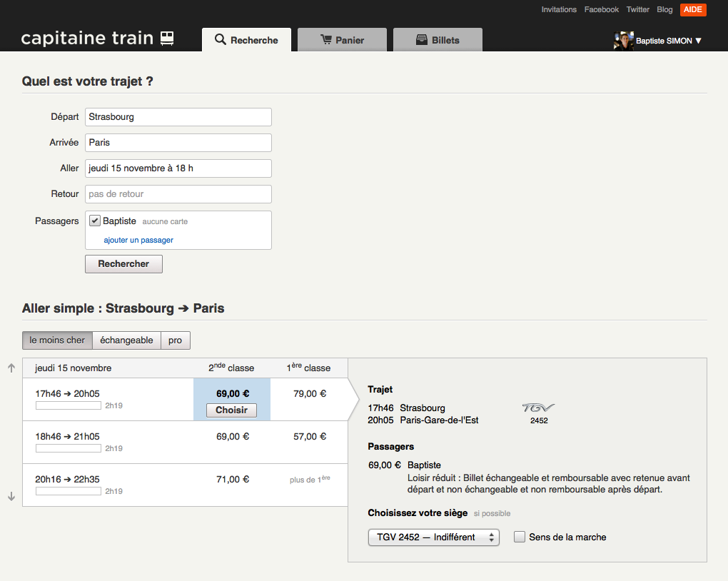
Task: Click the '1ère classe' column header
Action: coord(308,368)
